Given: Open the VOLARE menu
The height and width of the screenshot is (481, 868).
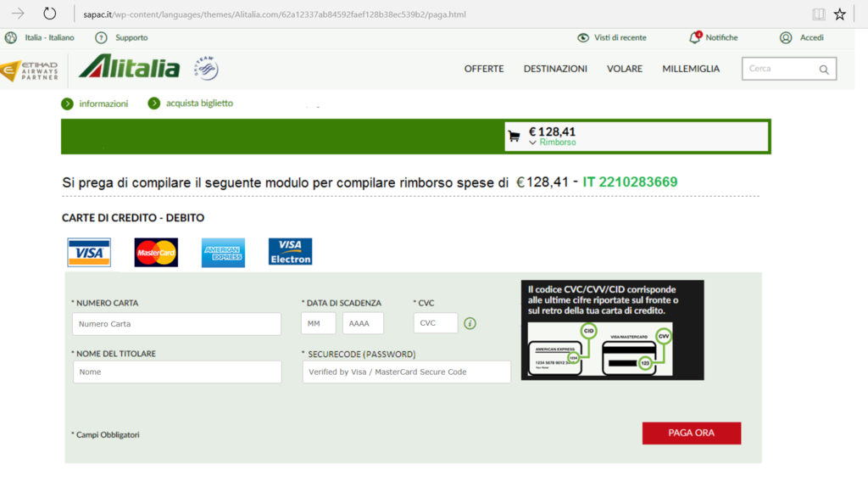Looking at the screenshot, I should pyautogui.click(x=625, y=69).
